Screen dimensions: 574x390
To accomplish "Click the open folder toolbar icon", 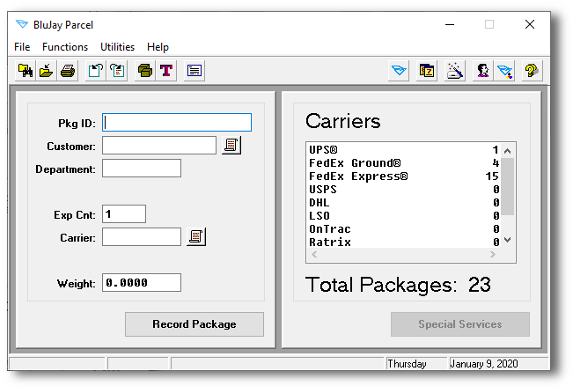I will (46, 70).
